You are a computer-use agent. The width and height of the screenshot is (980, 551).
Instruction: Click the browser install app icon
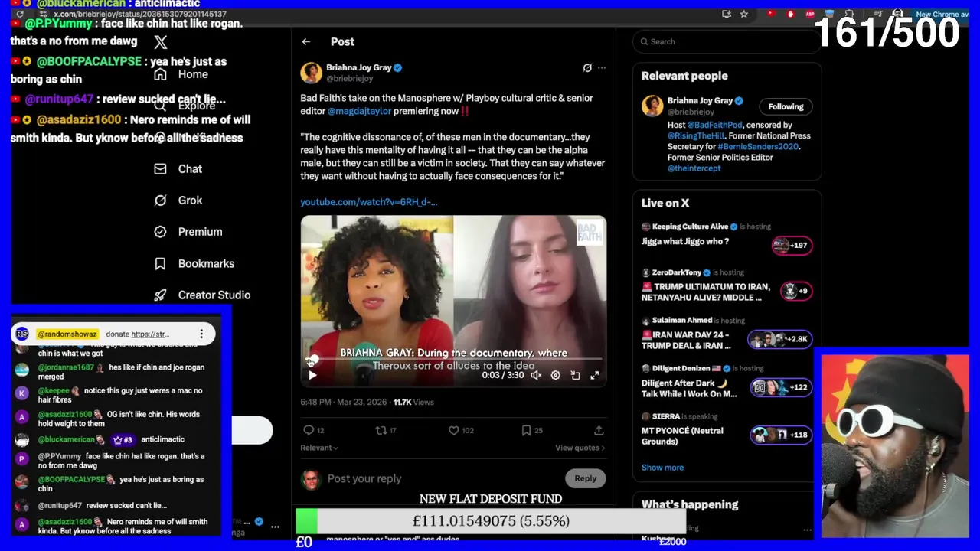pos(727,14)
